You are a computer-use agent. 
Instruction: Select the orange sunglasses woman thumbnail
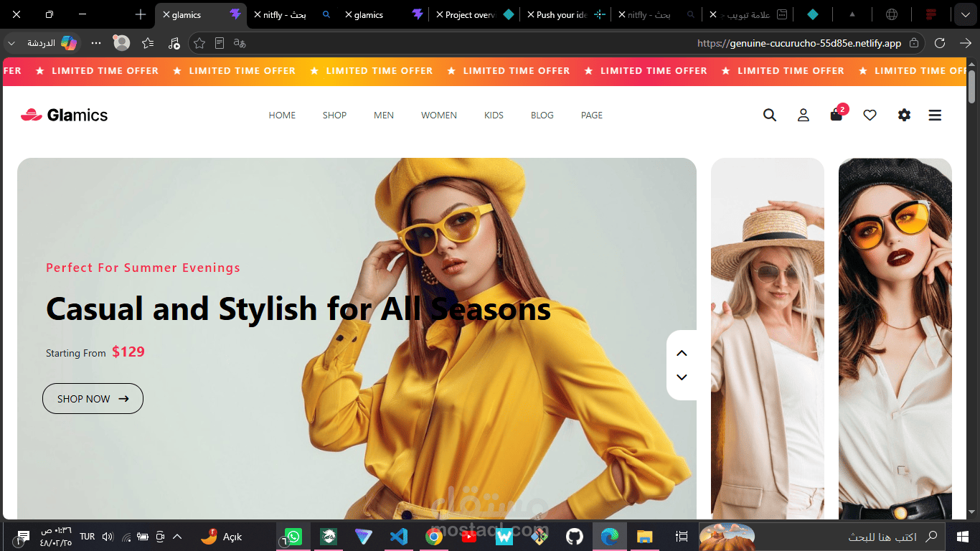[x=895, y=339]
